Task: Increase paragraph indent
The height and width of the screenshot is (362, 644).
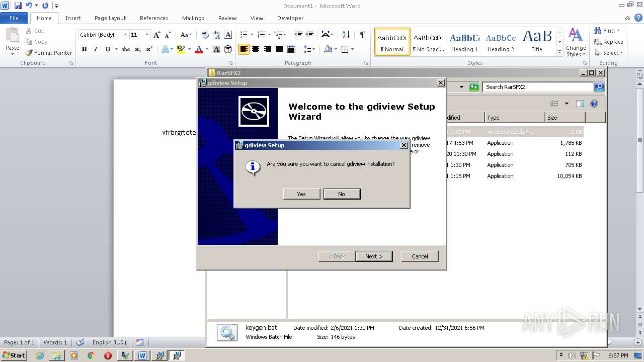Action: [310, 35]
